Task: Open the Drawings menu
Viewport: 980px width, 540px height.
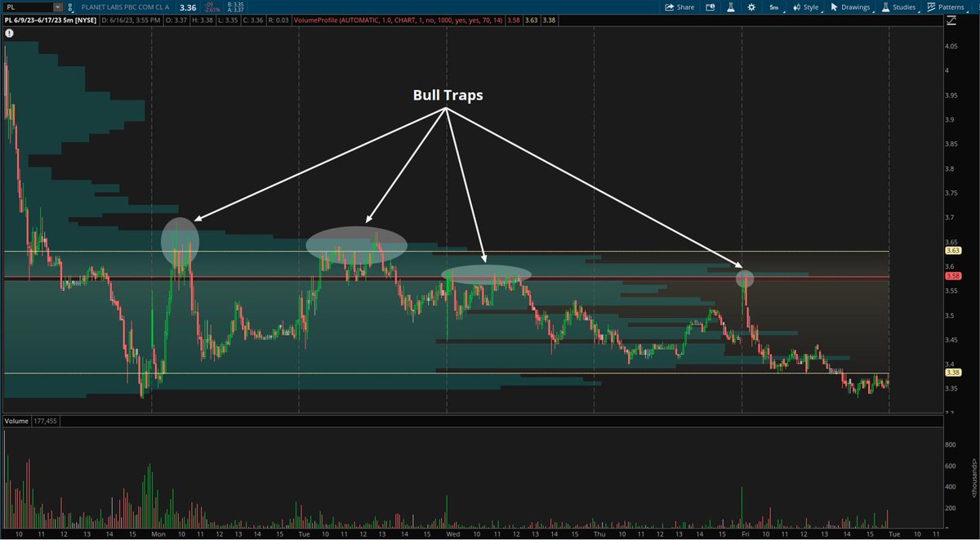Action: [x=852, y=7]
